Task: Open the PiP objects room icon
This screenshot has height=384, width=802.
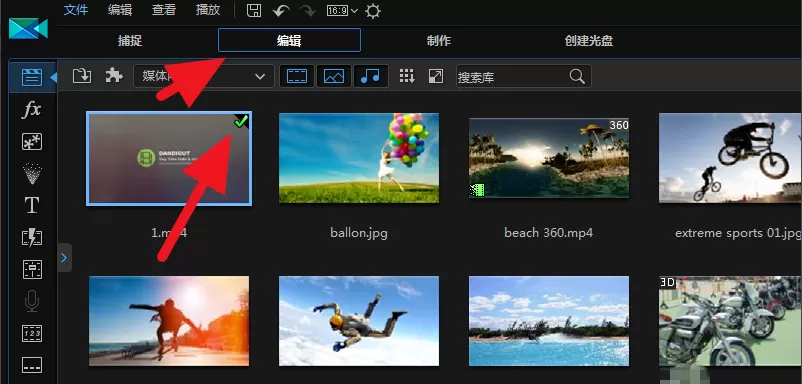Action: (32, 142)
